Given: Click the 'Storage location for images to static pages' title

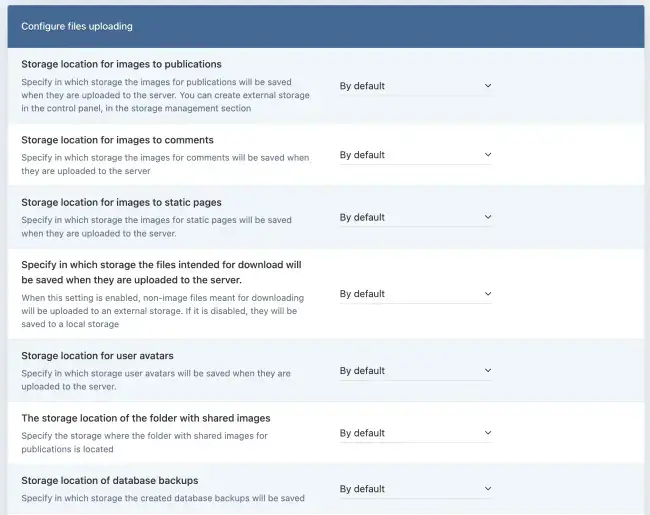Looking at the screenshot, I should click(121, 202).
